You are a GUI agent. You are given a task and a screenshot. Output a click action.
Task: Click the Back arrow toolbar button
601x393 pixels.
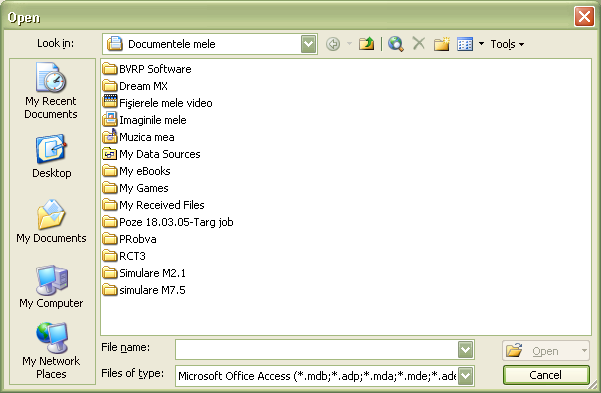click(333, 44)
